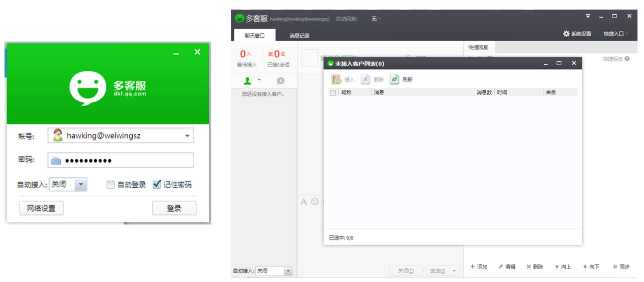Click the 等待接入 waiting count

pyautogui.click(x=247, y=58)
